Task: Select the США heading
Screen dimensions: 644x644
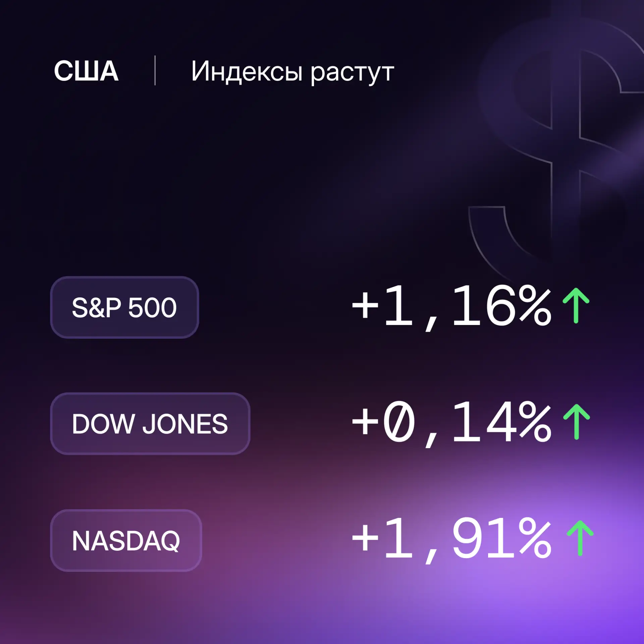Action: (86, 71)
